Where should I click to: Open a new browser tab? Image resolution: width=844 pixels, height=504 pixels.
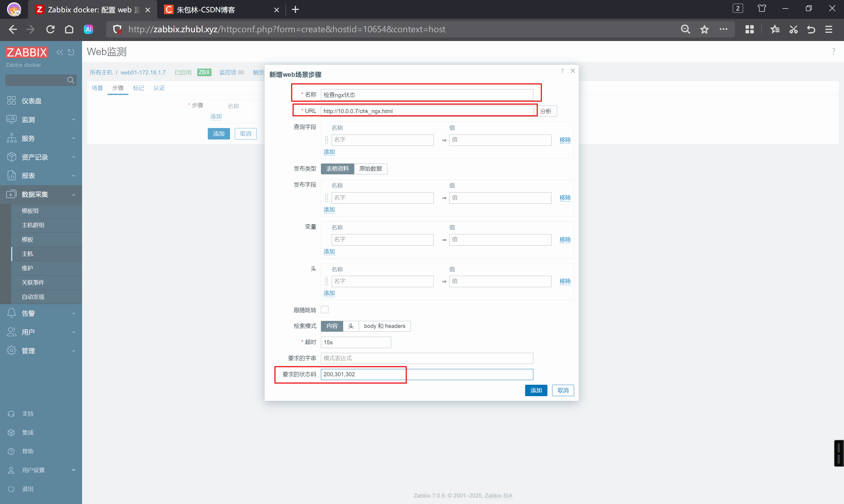(295, 9)
